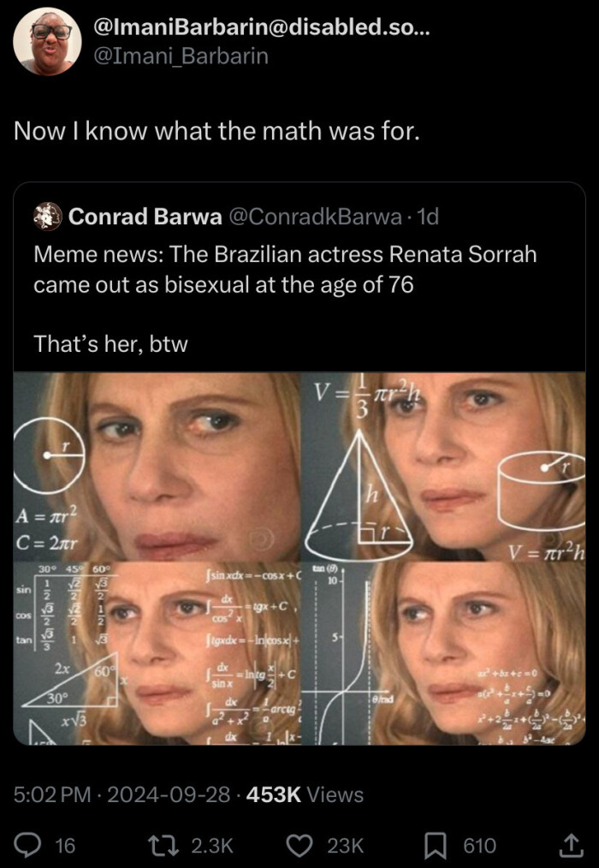This screenshot has width=599, height=868.
Task: Open the @ImaniBarbarin@disabled.so display name
Action: 262,27
